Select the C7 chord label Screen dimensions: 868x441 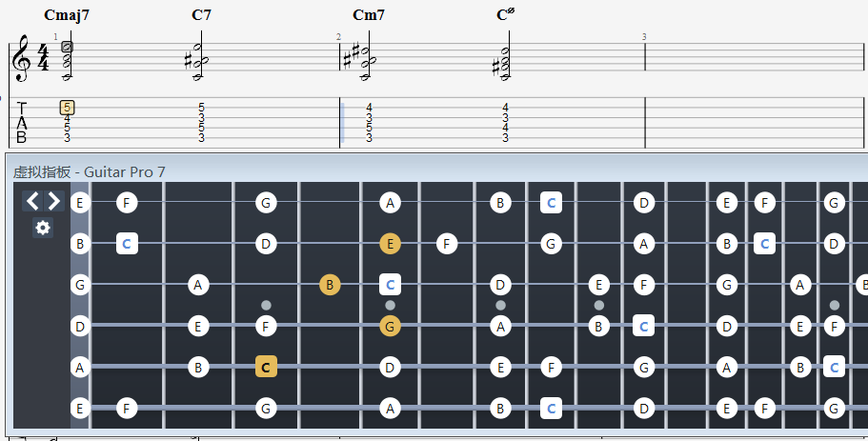click(x=201, y=15)
